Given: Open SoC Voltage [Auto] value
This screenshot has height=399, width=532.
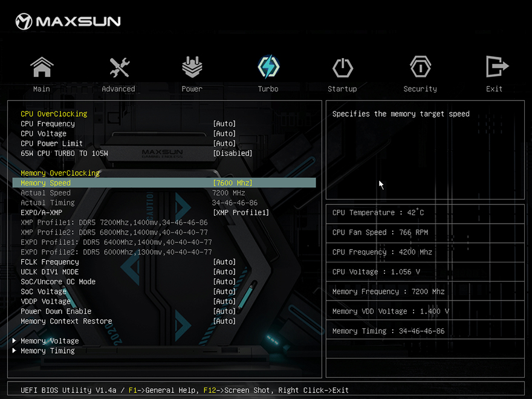Looking at the screenshot, I should [224, 291].
